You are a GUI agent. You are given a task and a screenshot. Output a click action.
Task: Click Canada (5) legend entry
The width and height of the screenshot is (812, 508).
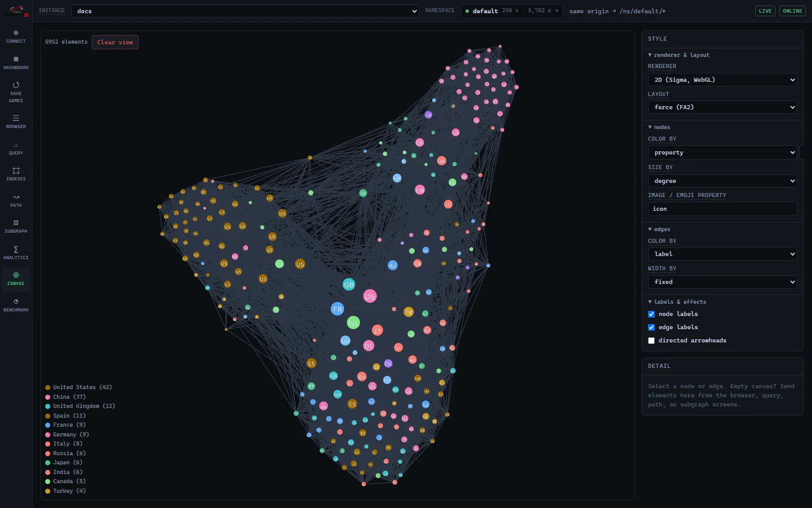(65, 481)
